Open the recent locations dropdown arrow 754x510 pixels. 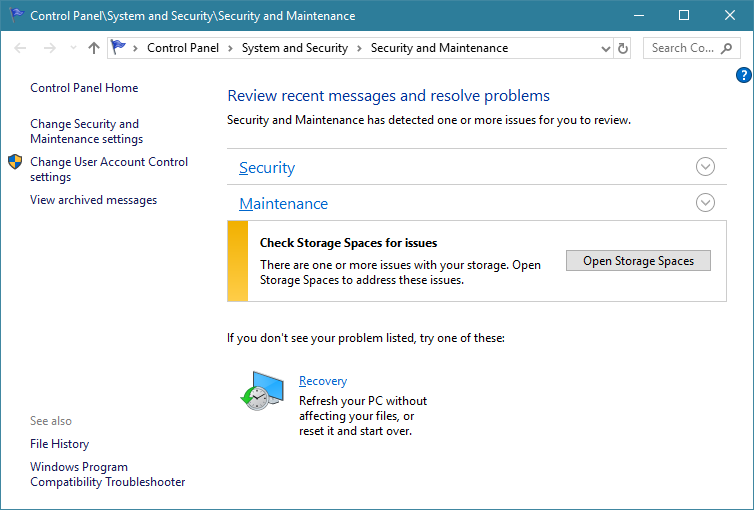click(72, 48)
